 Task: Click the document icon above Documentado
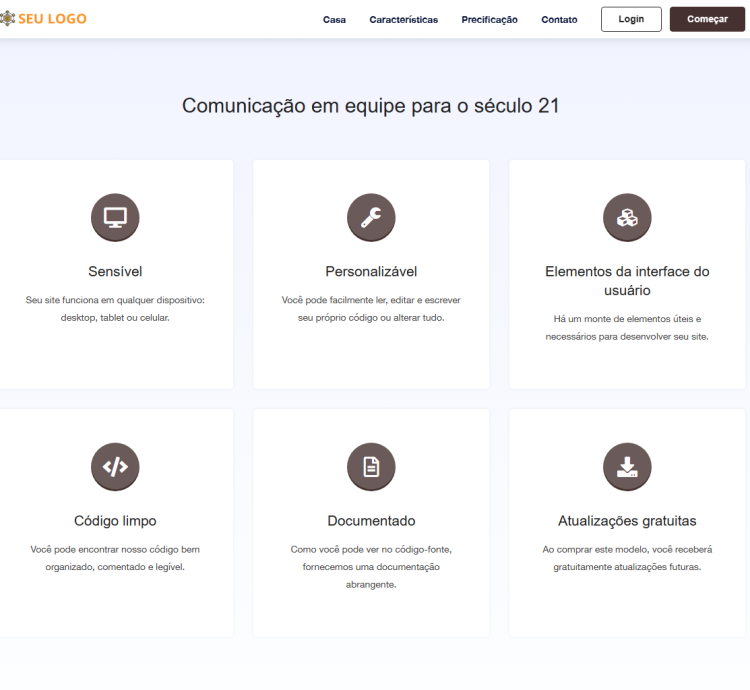371,466
